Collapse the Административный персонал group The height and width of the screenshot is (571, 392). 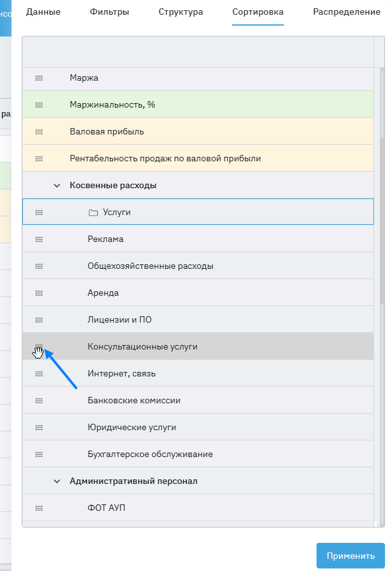tap(57, 481)
